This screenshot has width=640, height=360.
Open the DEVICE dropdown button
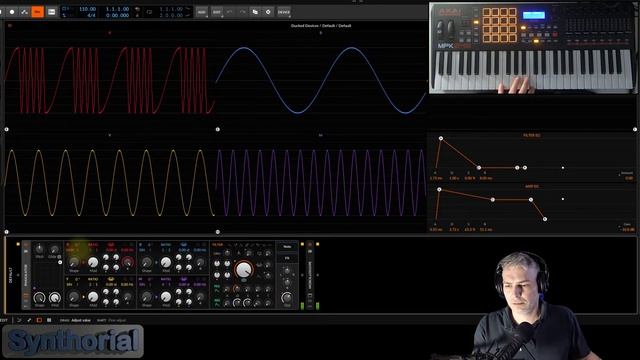point(284,12)
